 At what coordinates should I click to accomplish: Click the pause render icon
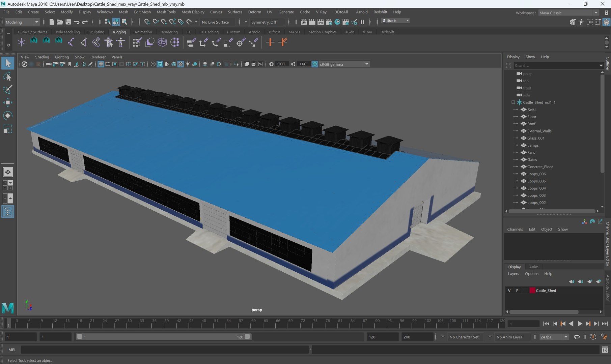tap(362, 22)
